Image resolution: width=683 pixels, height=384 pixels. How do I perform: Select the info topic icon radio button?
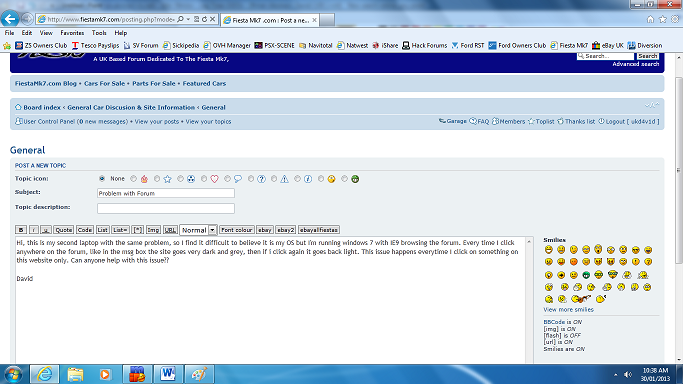[x=298, y=179]
